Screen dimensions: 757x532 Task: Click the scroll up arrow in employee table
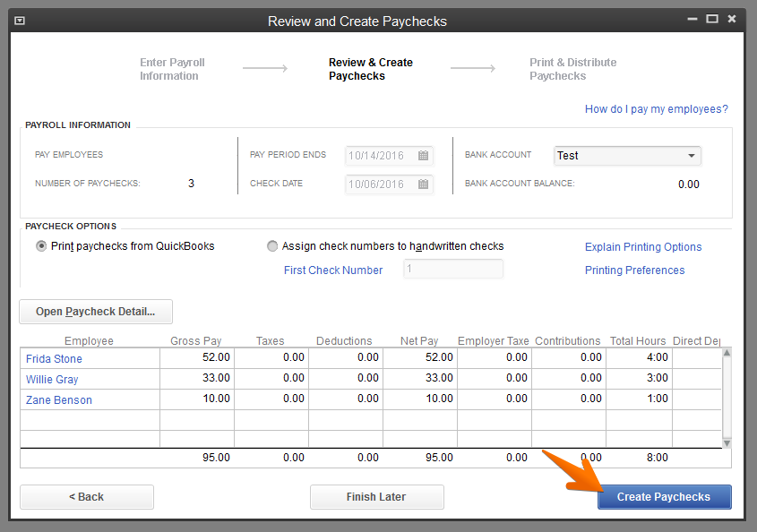[727, 353]
